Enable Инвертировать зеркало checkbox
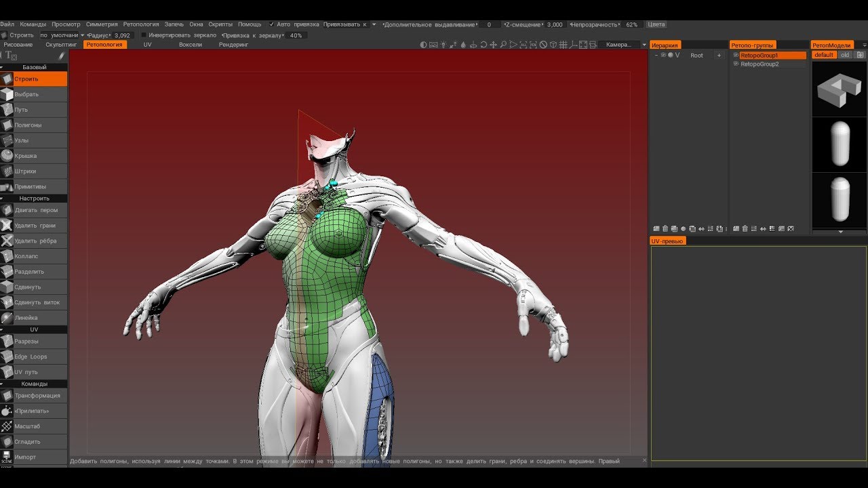Screen dimensions: 868x488 (x=143, y=35)
